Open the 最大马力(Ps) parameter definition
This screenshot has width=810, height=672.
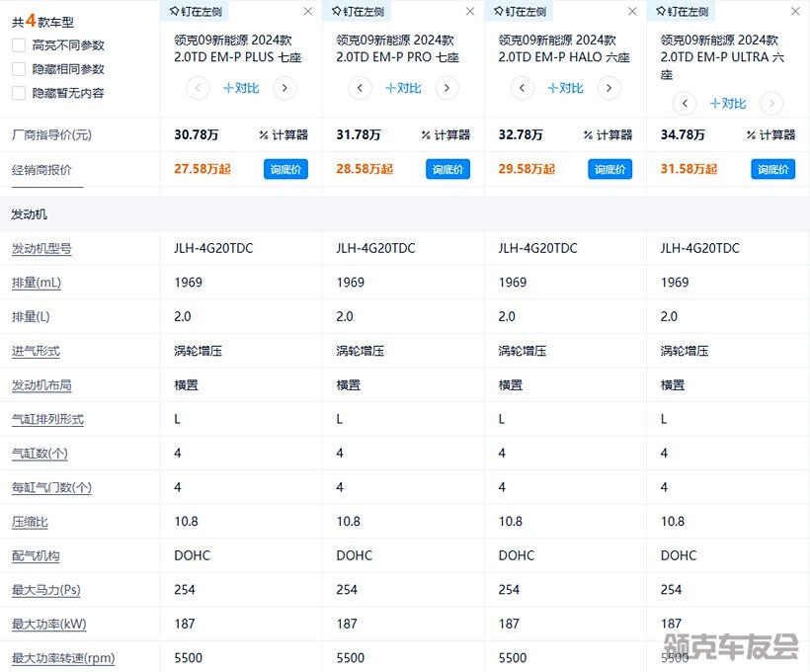[x=46, y=590]
